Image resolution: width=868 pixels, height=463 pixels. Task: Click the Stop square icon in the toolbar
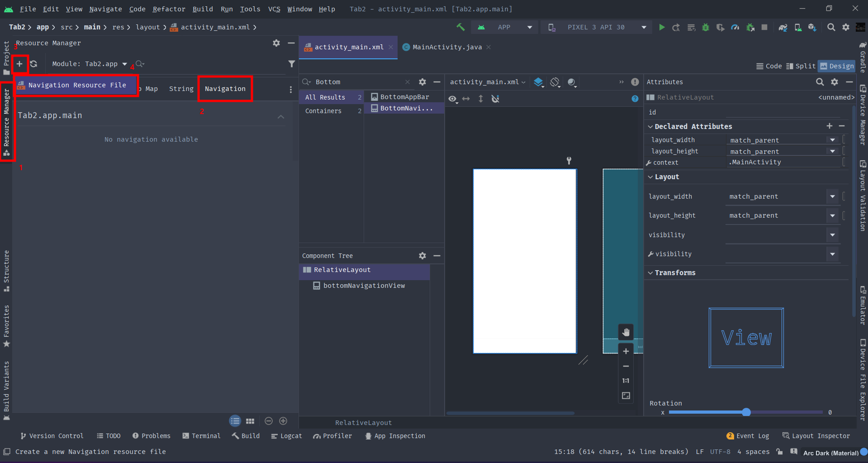[x=764, y=27]
